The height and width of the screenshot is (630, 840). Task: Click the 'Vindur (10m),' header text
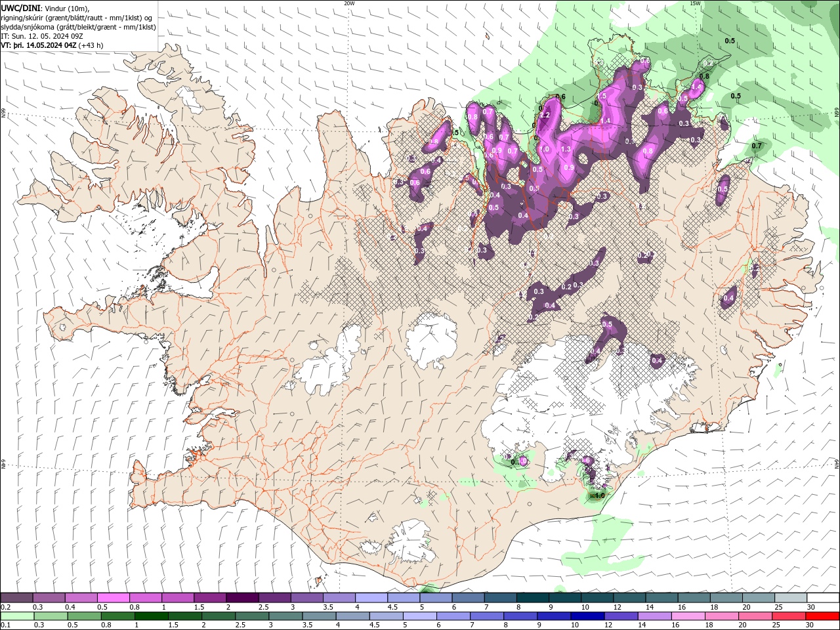66,8
